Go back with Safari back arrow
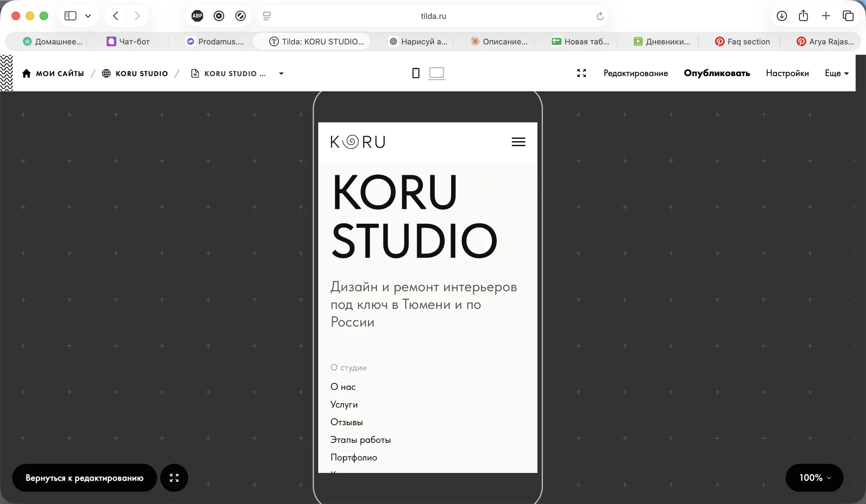866x504 pixels. 116,16
